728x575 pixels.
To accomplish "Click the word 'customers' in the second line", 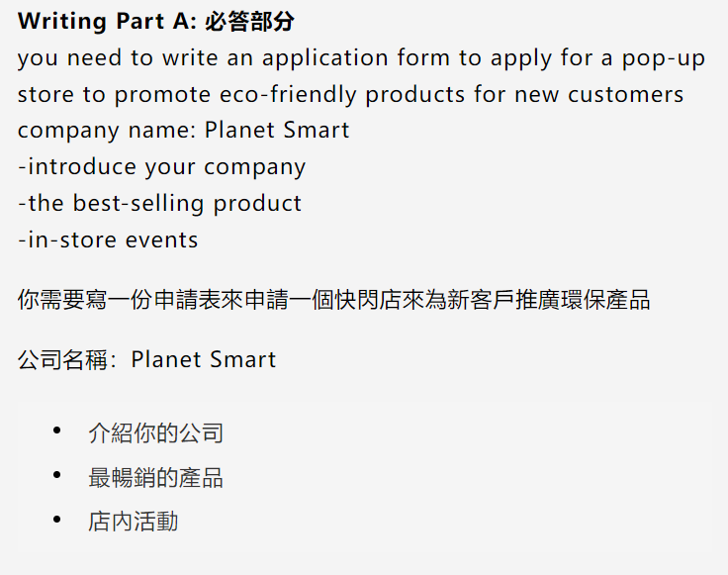I will (625, 95).
